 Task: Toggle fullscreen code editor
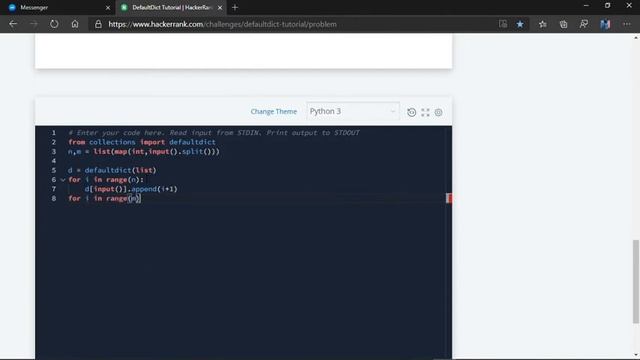coord(425,112)
